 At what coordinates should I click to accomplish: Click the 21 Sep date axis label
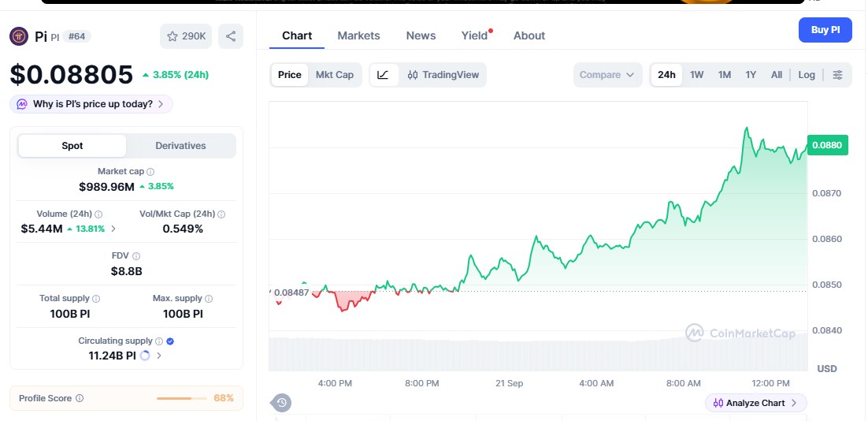click(x=510, y=383)
